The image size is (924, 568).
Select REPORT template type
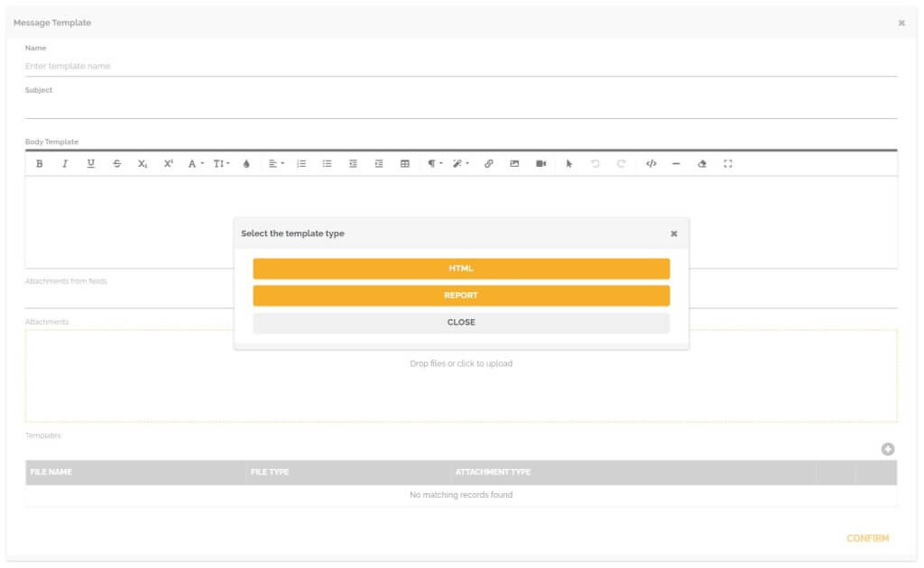click(x=461, y=295)
